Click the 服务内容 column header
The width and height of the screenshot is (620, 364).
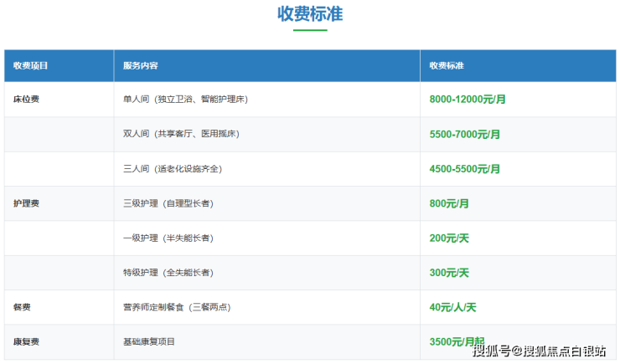[141, 65]
